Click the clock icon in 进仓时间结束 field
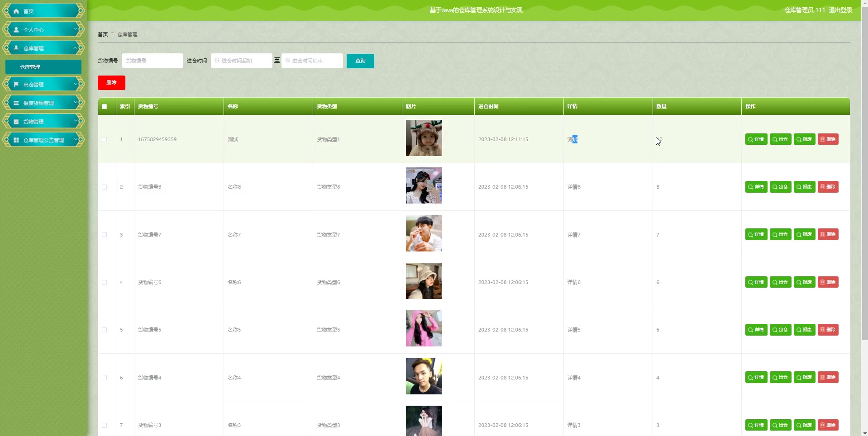This screenshot has width=868, height=436. pos(287,60)
